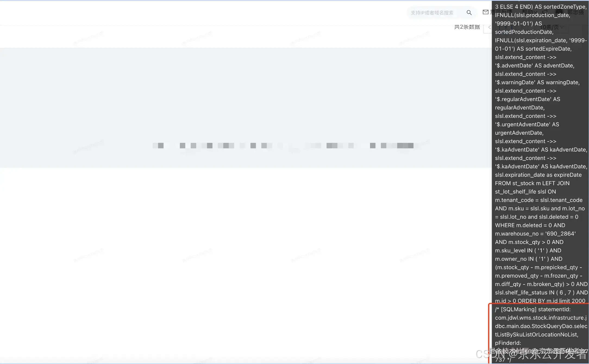Click the 'st_lot_shelf_life slsl ON' line
The height and width of the screenshot is (364, 589).
(x=525, y=192)
